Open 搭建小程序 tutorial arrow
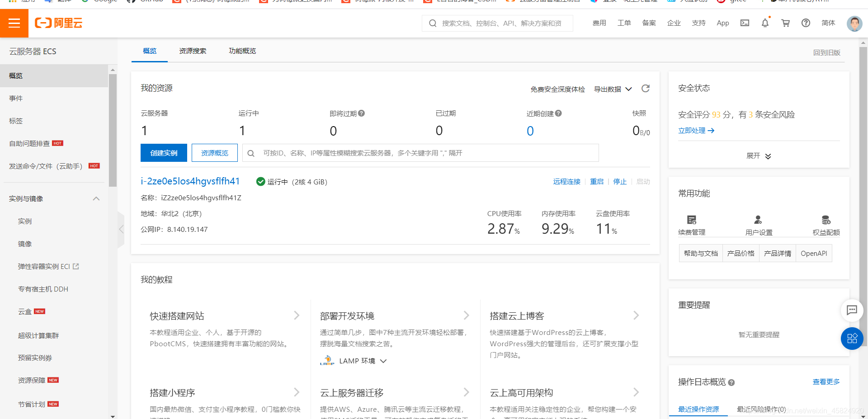The image size is (868, 419). [x=297, y=392]
